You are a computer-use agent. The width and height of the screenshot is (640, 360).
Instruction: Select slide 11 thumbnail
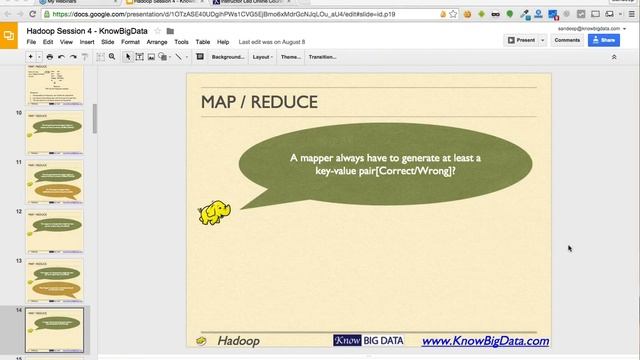55,182
